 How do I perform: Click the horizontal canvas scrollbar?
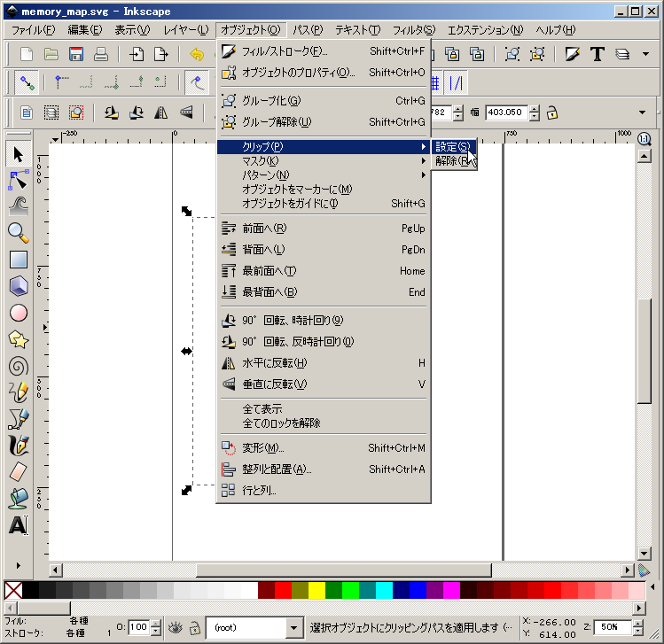click(344, 570)
